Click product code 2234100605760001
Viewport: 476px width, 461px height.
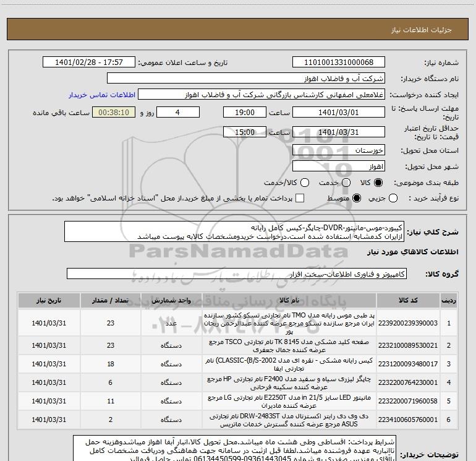[x=408, y=420]
